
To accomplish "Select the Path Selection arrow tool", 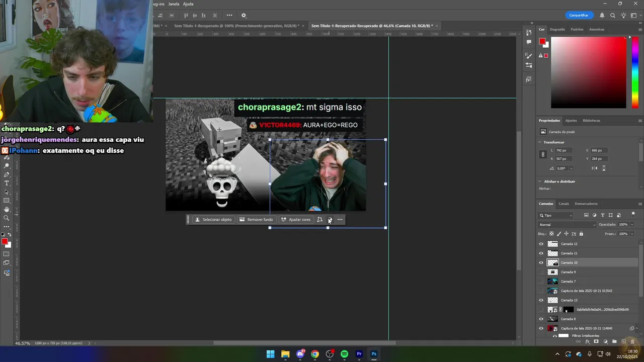I will 7,192.
